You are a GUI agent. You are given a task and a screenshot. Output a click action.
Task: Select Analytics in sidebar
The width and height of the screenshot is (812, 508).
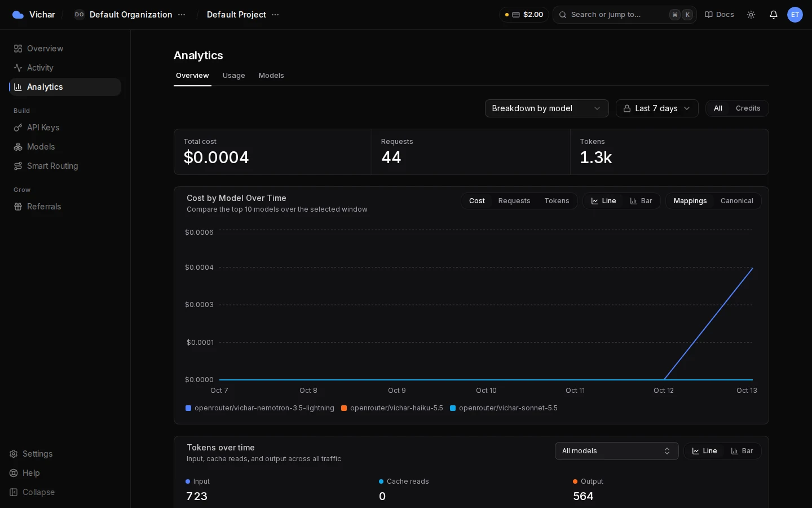(65, 87)
